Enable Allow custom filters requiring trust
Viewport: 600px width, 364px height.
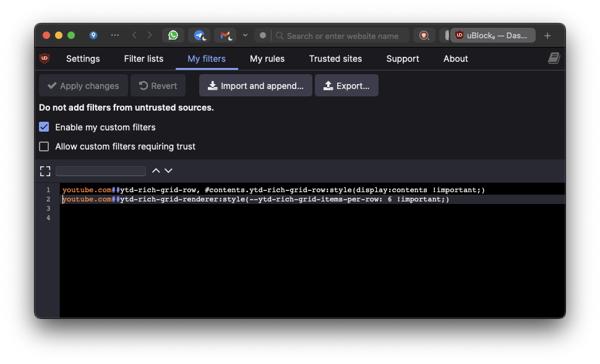coord(44,146)
